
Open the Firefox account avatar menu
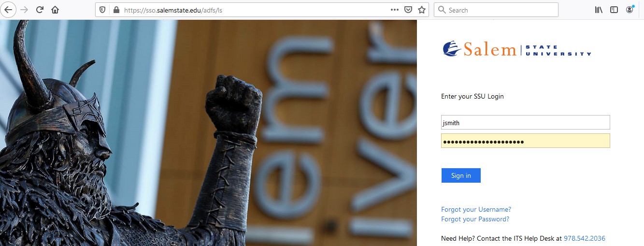(630, 10)
